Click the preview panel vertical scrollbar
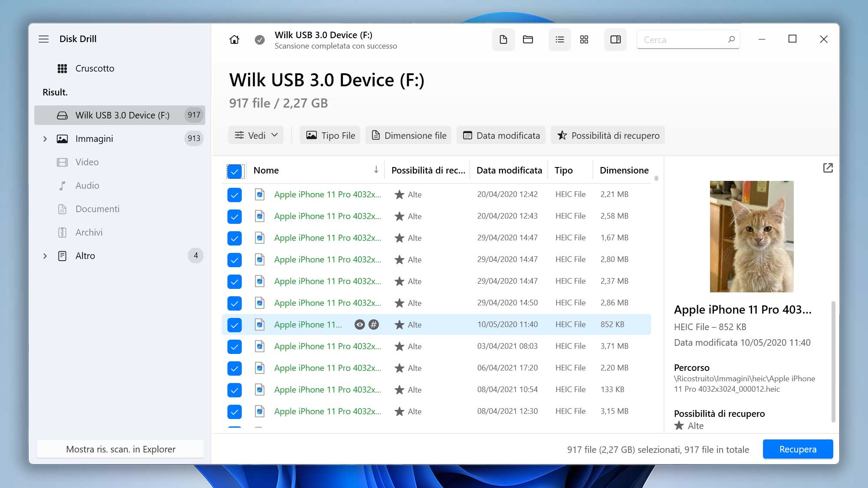 tap(833, 361)
